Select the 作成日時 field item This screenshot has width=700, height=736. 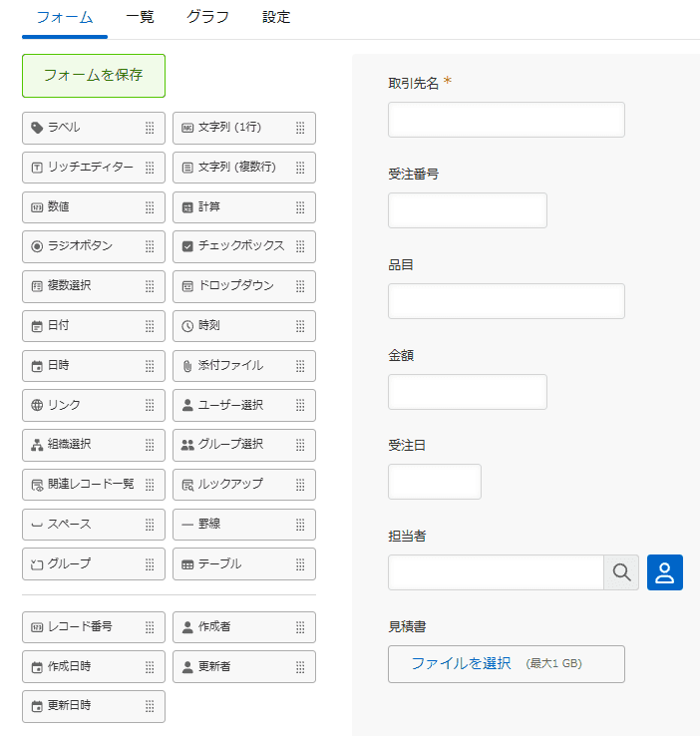coord(94,666)
